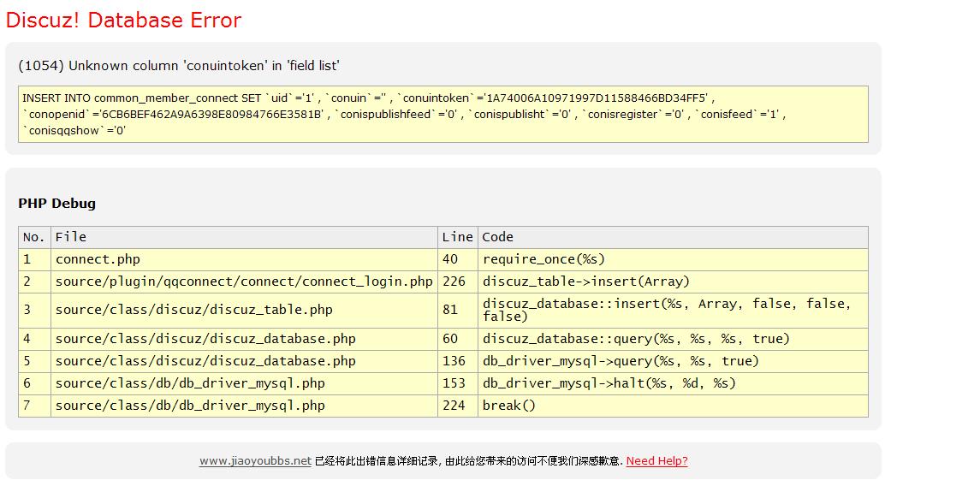Click line number 226 cell

[x=458, y=282]
